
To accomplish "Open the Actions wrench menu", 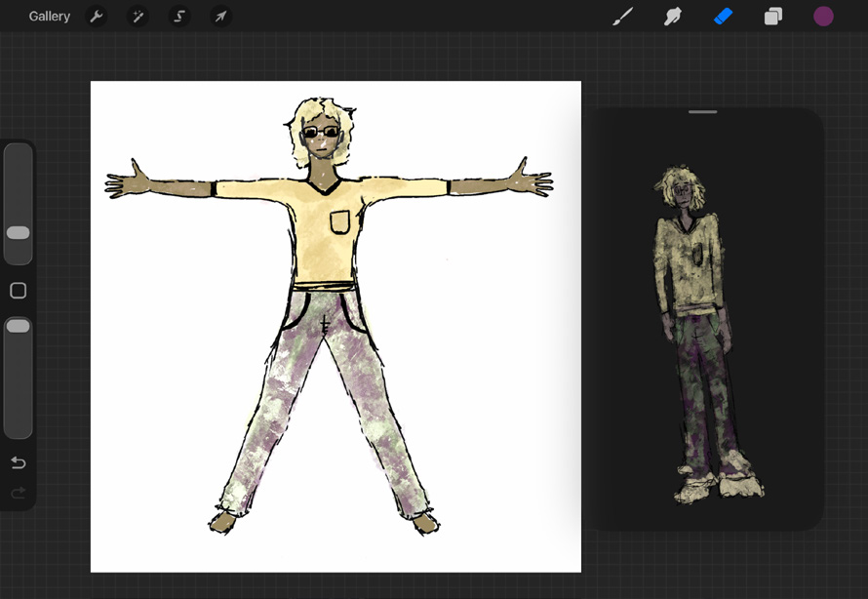I will pos(97,17).
